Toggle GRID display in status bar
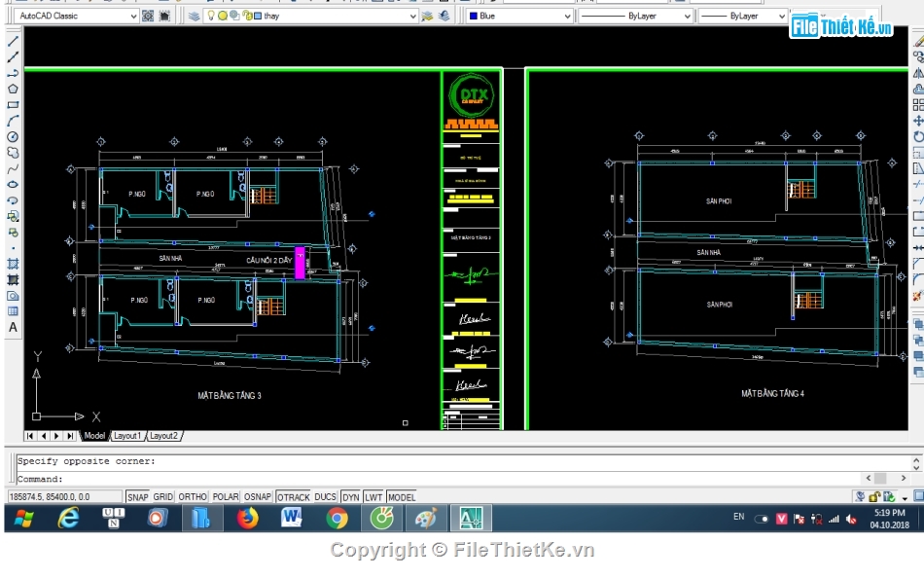Image resolution: width=924 pixels, height=578 pixels. coord(163,497)
